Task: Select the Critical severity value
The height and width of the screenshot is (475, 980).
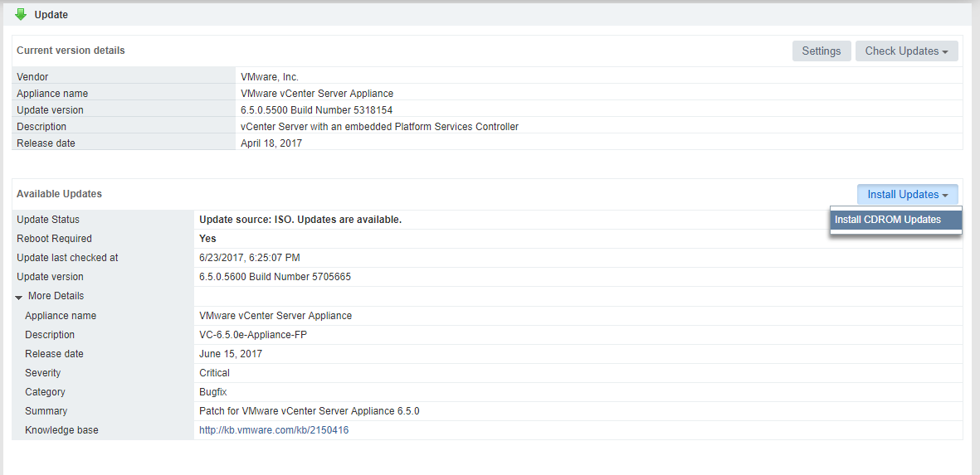Action: pos(214,373)
